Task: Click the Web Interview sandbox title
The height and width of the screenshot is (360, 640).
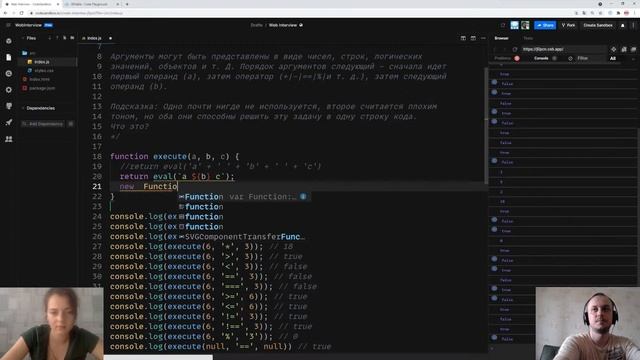Action: tap(282, 25)
